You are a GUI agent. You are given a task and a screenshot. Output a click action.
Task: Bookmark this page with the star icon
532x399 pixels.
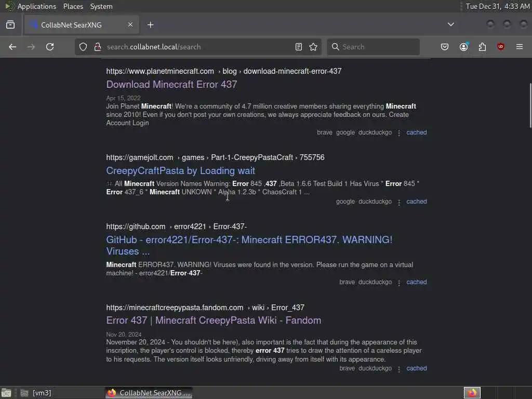(x=313, y=47)
